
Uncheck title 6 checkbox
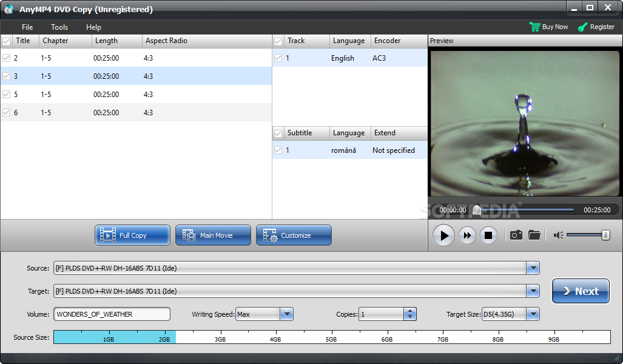pyautogui.click(x=6, y=113)
